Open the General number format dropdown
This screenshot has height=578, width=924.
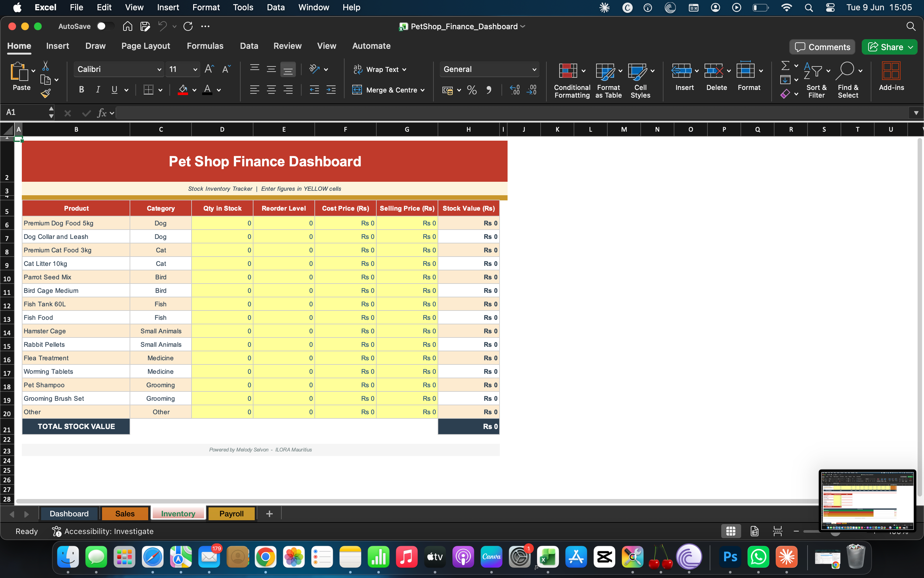(534, 70)
